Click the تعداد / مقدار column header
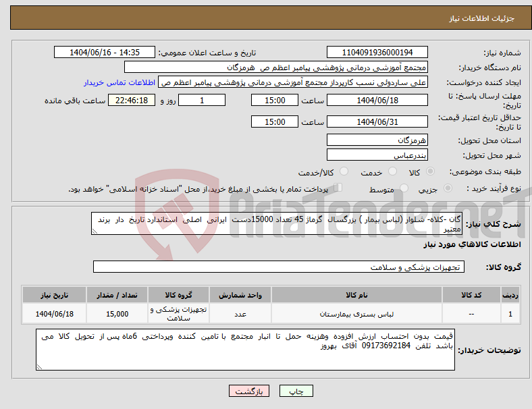Screen dimensions: 532x409 117,295
